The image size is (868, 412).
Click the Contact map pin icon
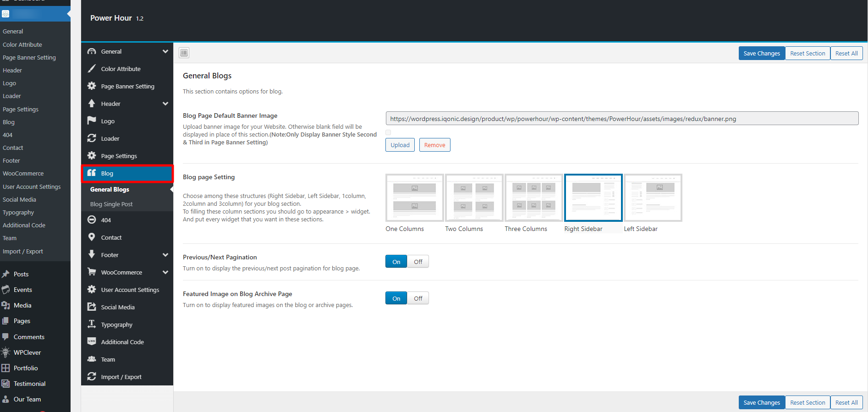point(92,237)
